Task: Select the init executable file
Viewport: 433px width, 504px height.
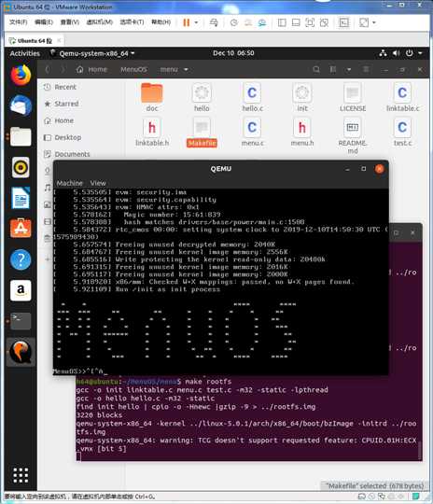Action: (302, 97)
